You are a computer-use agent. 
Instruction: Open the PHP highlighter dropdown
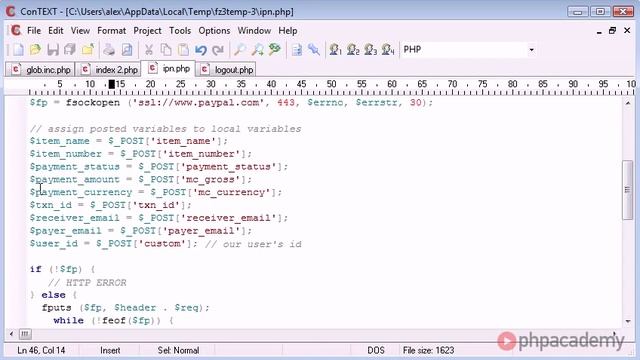pos(531,50)
